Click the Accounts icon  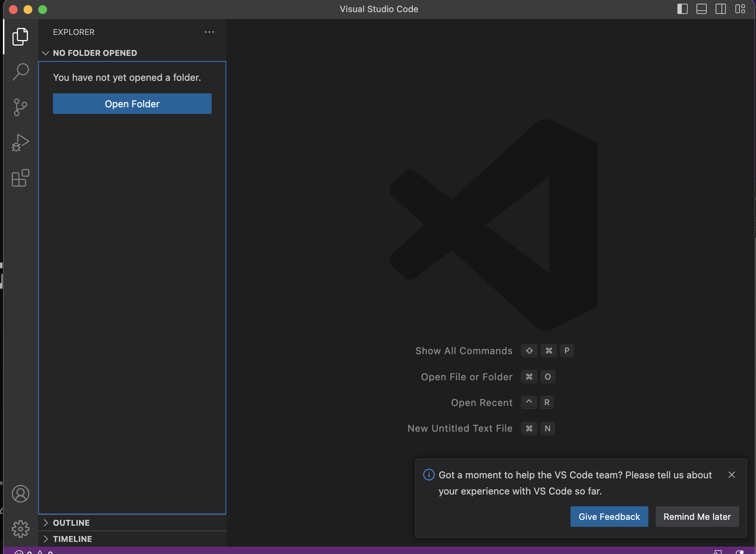point(20,494)
